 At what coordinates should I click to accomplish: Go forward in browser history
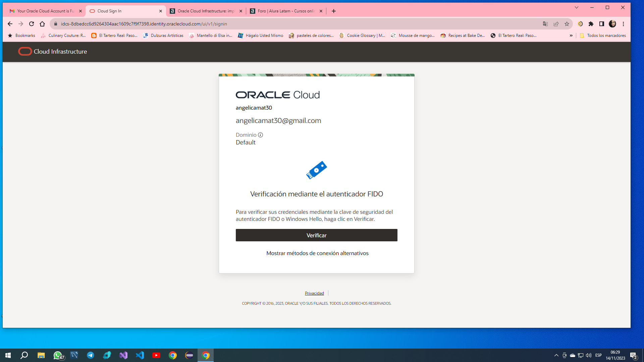pyautogui.click(x=21, y=24)
